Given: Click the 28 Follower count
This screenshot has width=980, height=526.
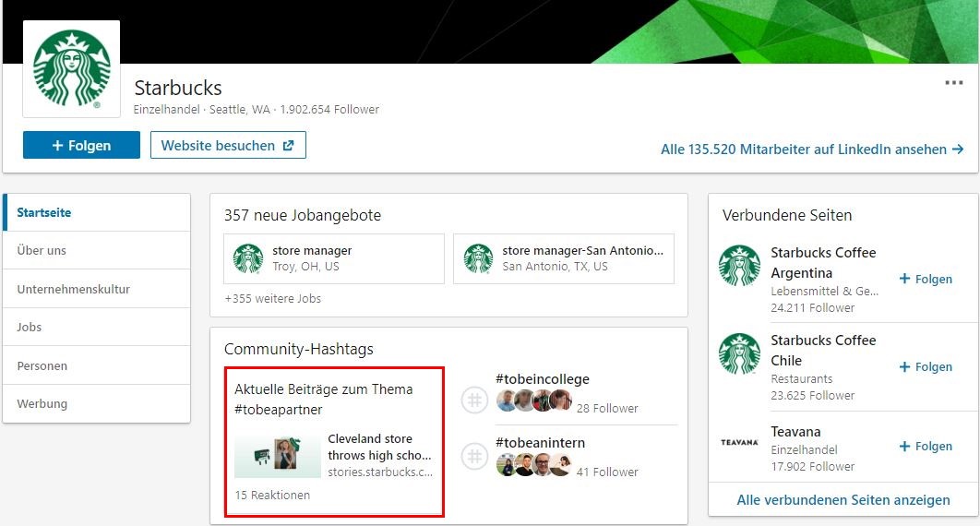Looking at the screenshot, I should point(607,409).
